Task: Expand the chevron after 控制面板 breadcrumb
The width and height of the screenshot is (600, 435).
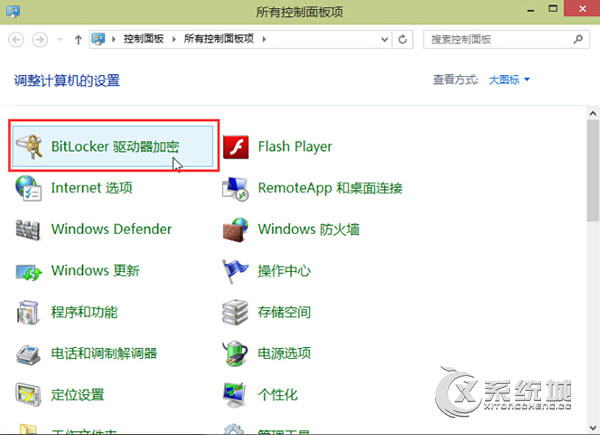Action: coord(174,39)
